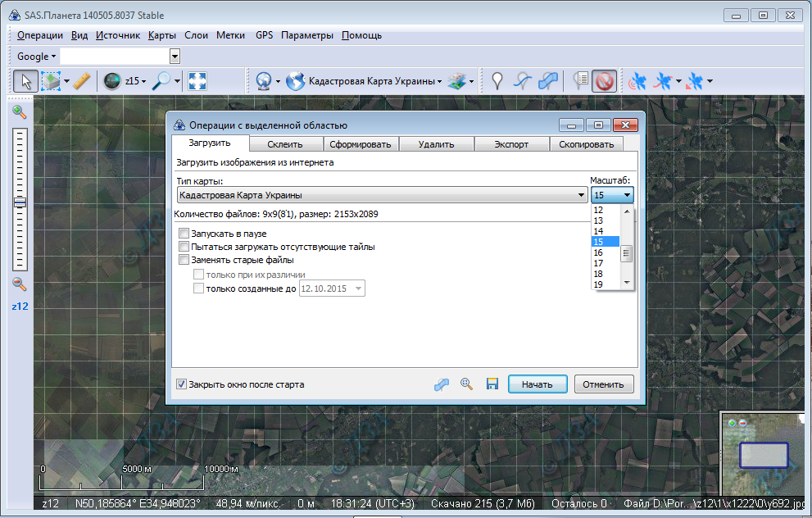Open the 12.10.2015 date picker
The width and height of the screenshot is (812, 518).
pyautogui.click(x=358, y=289)
